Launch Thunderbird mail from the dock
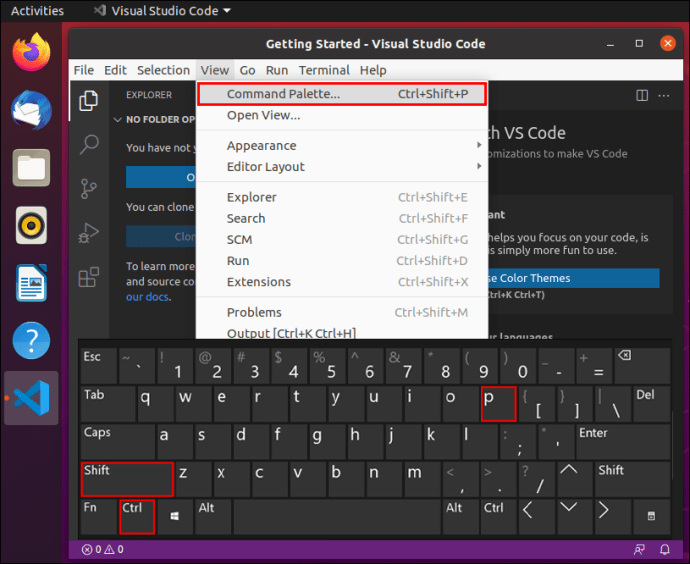The height and width of the screenshot is (564, 690). (31, 110)
